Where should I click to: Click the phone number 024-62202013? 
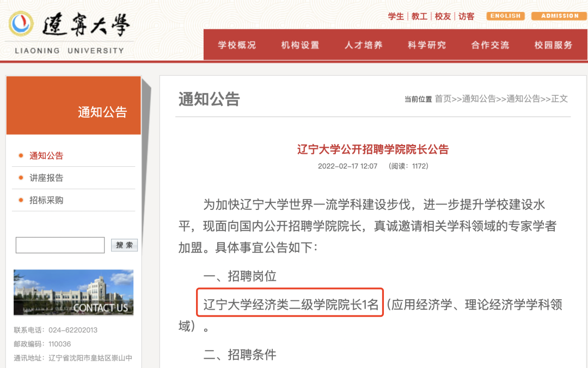coord(73,330)
